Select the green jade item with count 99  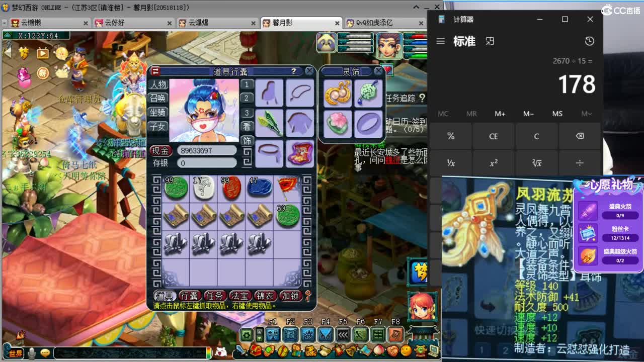(176, 188)
